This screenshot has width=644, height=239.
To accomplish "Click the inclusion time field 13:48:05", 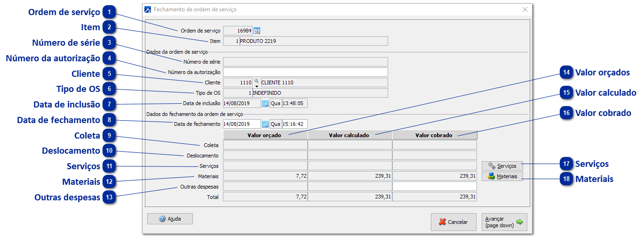I will [x=294, y=103].
